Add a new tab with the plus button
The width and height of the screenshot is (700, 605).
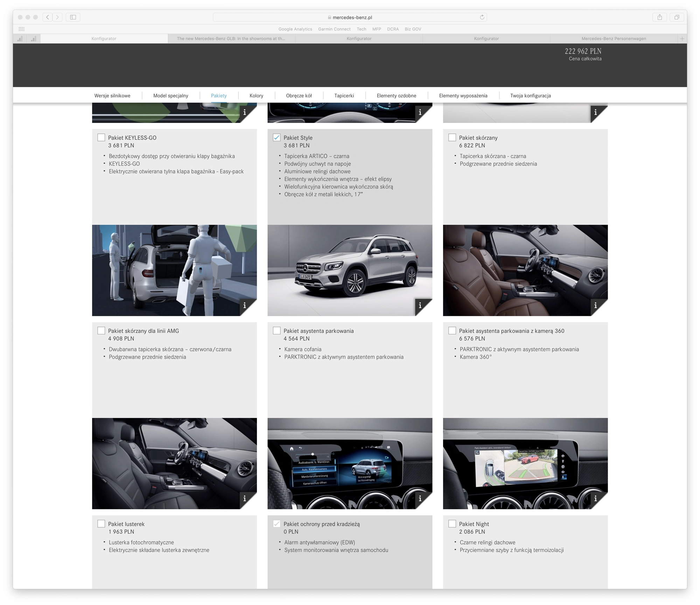click(x=682, y=39)
